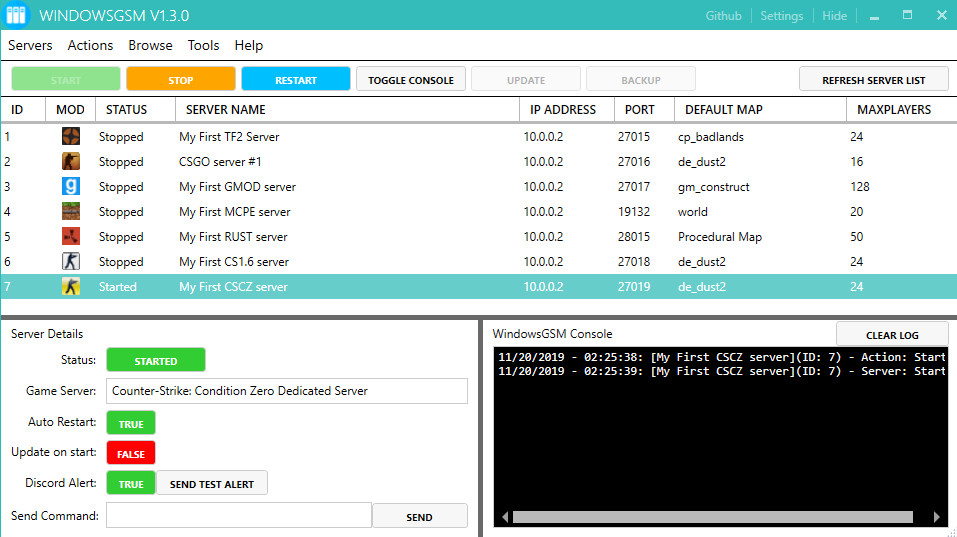The image size is (957, 537).
Task: Click the MOD column header
Action: [x=70, y=109]
